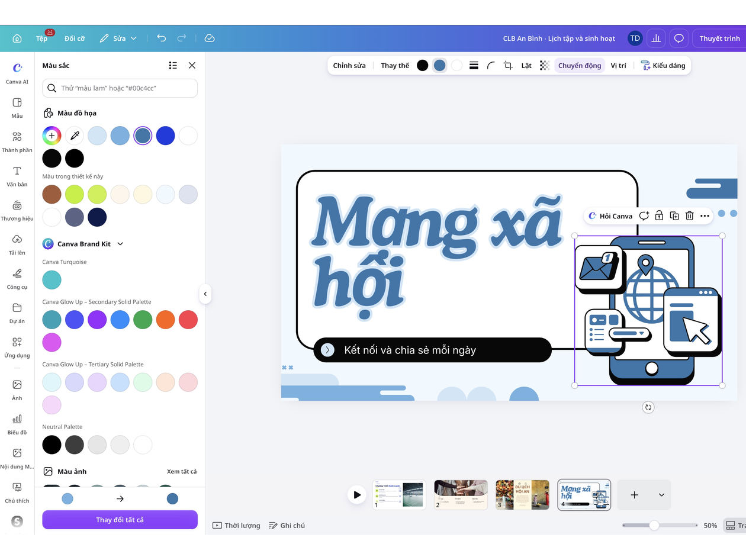Switch color panel list view icon

pos(173,65)
